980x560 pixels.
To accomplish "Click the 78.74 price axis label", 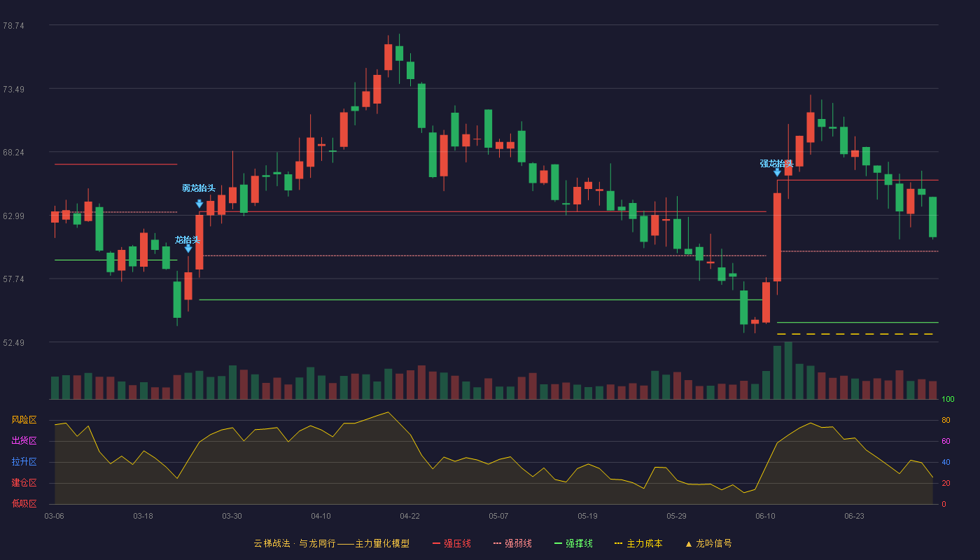I will [x=13, y=26].
